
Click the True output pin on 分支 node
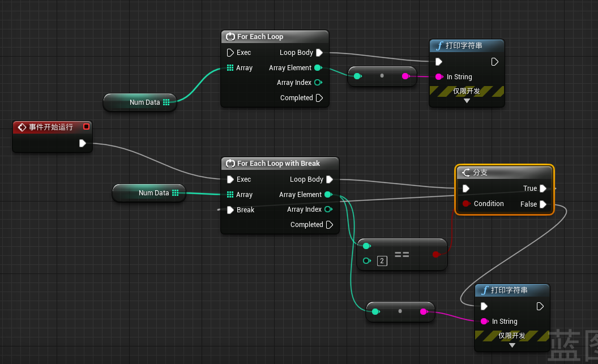[543, 189]
